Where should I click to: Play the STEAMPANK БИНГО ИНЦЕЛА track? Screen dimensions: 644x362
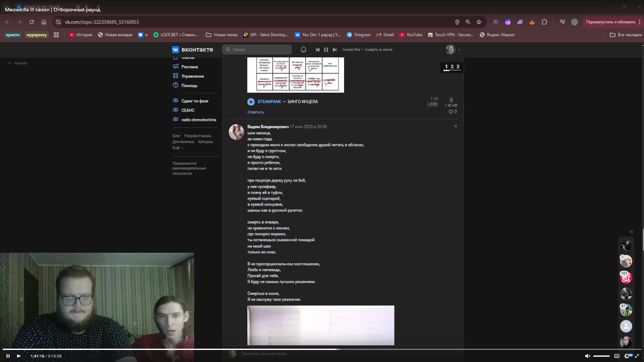(251, 102)
